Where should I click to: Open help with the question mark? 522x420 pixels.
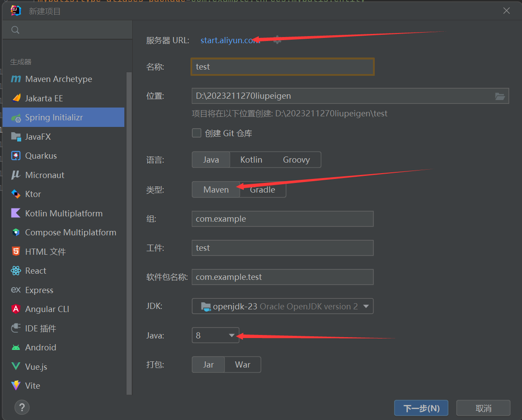coord(22,407)
